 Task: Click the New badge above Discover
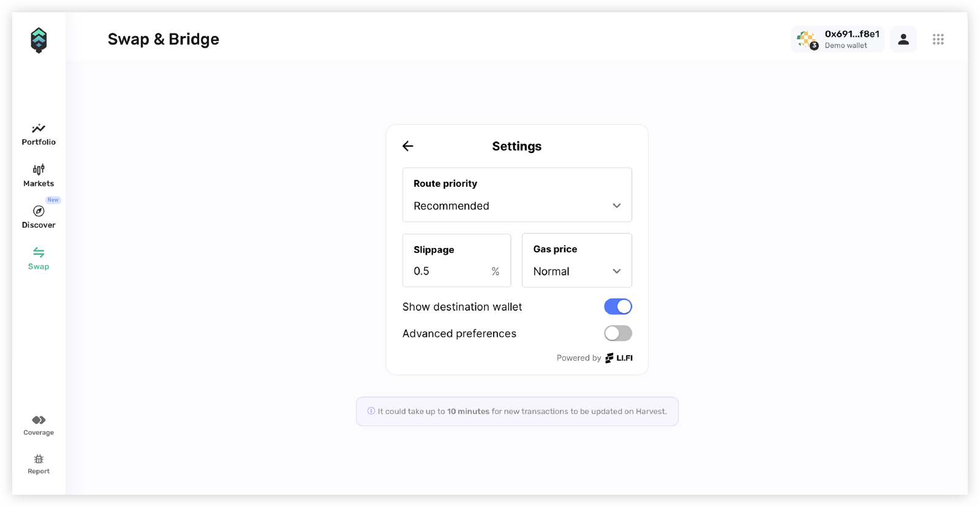click(x=53, y=200)
